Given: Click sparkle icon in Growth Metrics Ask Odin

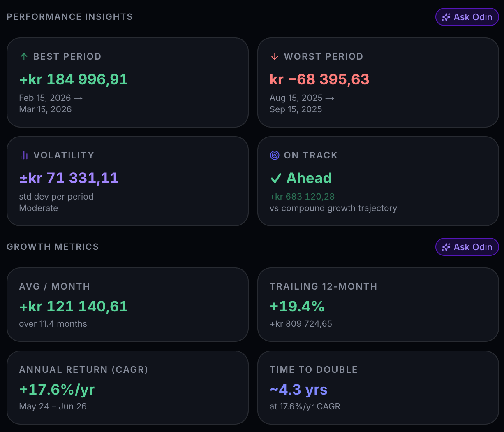Looking at the screenshot, I should tap(446, 247).
